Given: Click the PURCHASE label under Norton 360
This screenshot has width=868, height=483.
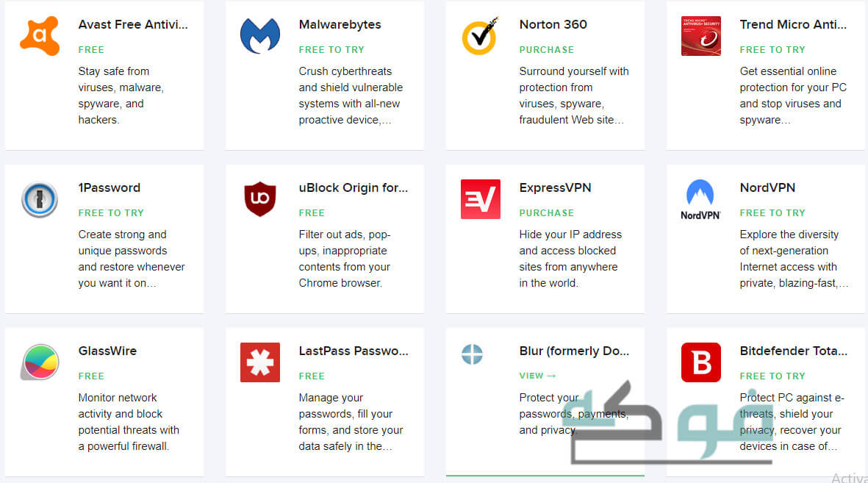Looking at the screenshot, I should point(546,50).
